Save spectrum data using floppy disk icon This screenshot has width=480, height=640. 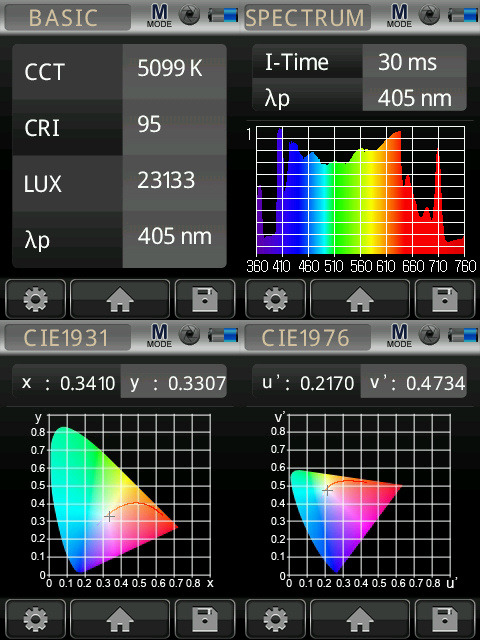coord(445,299)
